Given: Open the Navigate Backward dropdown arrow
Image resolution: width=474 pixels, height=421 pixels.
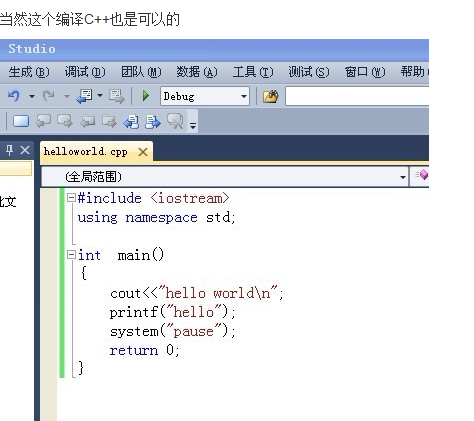Looking at the screenshot, I should pyautogui.click(x=100, y=96).
